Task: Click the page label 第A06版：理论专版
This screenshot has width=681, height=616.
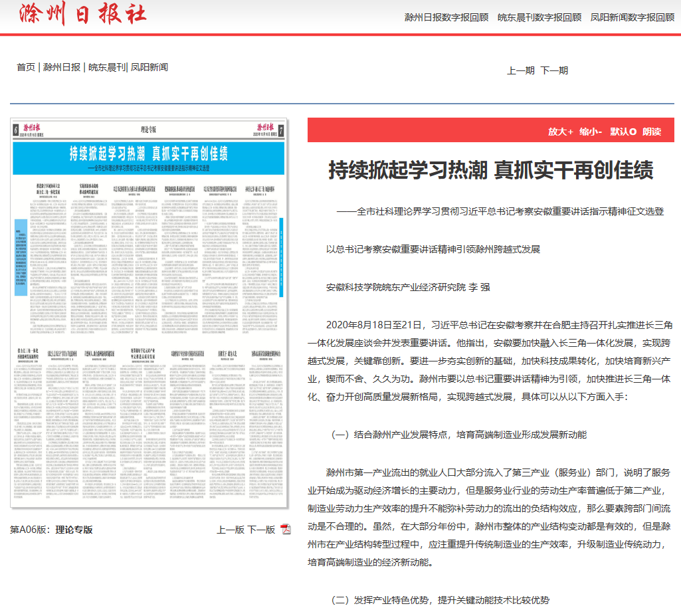Action: (x=51, y=530)
